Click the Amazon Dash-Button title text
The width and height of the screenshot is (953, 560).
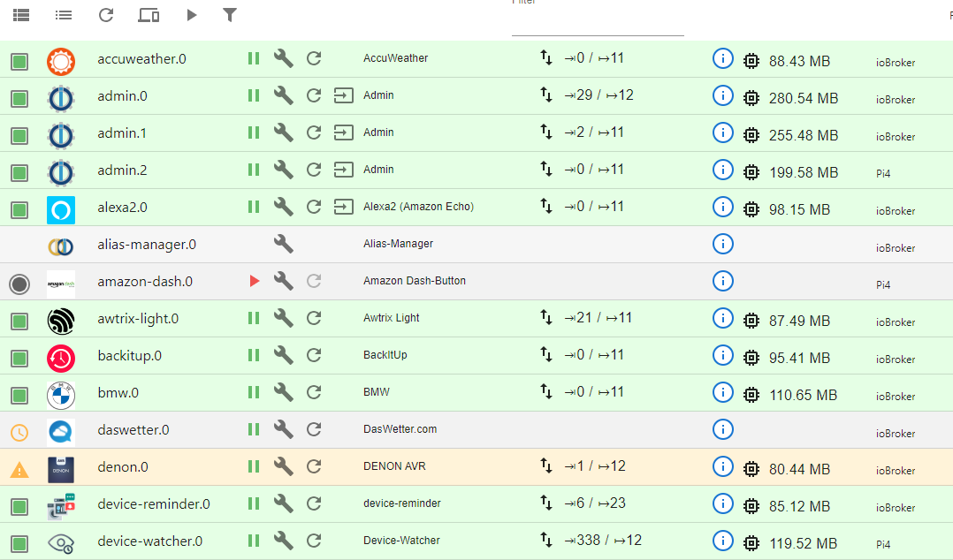[415, 281]
